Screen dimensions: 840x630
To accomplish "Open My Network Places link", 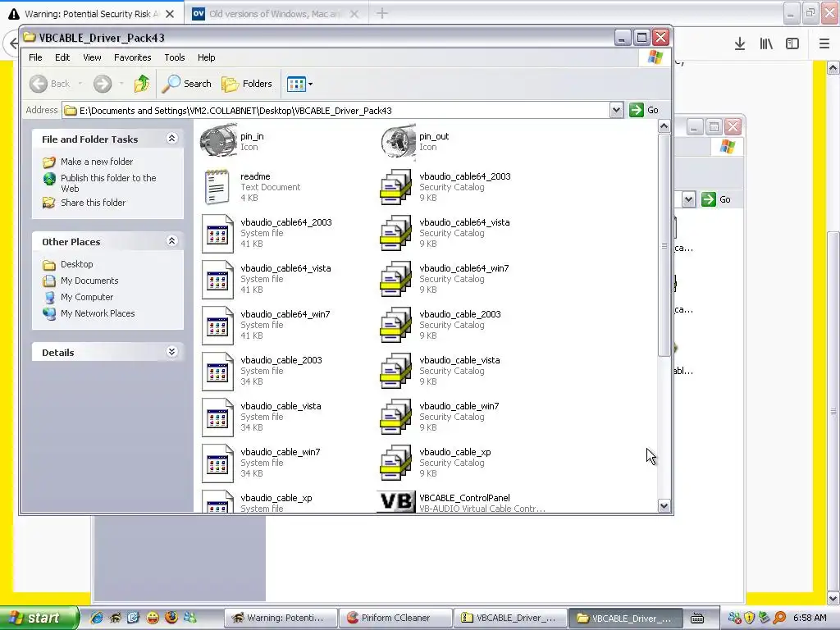I will tap(98, 313).
